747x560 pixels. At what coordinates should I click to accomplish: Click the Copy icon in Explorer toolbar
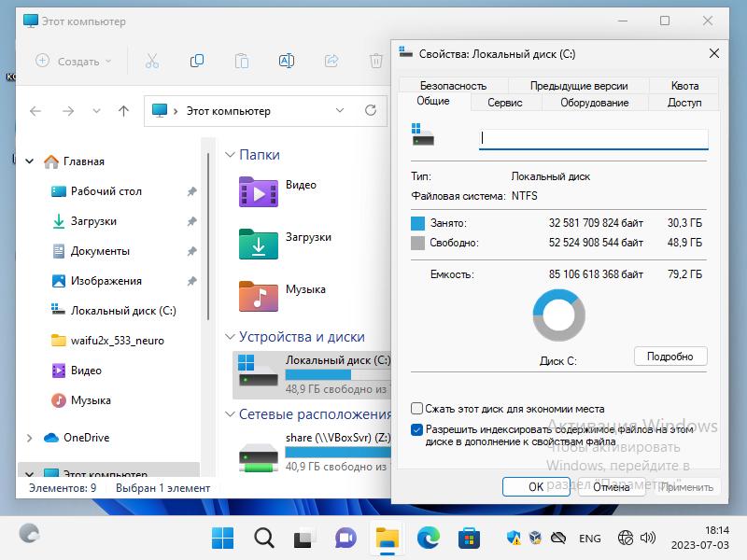pos(197,61)
